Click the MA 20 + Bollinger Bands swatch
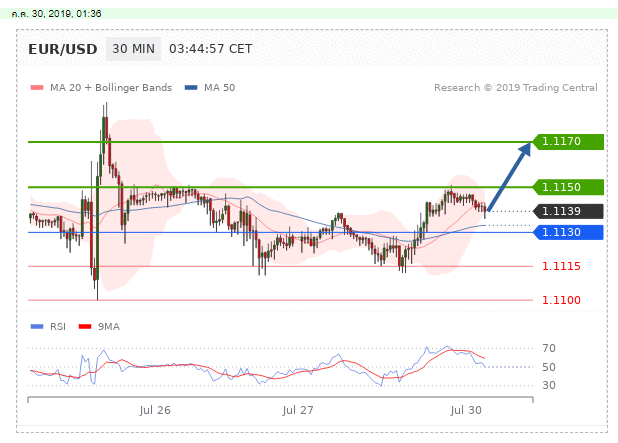The height and width of the screenshot is (443, 618). (37, 87)
